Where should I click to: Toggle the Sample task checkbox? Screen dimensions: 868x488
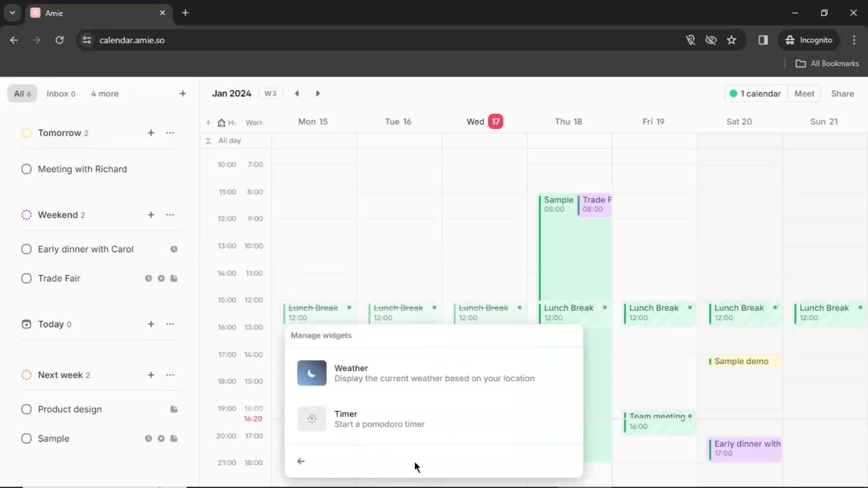[x=26, y=439]
